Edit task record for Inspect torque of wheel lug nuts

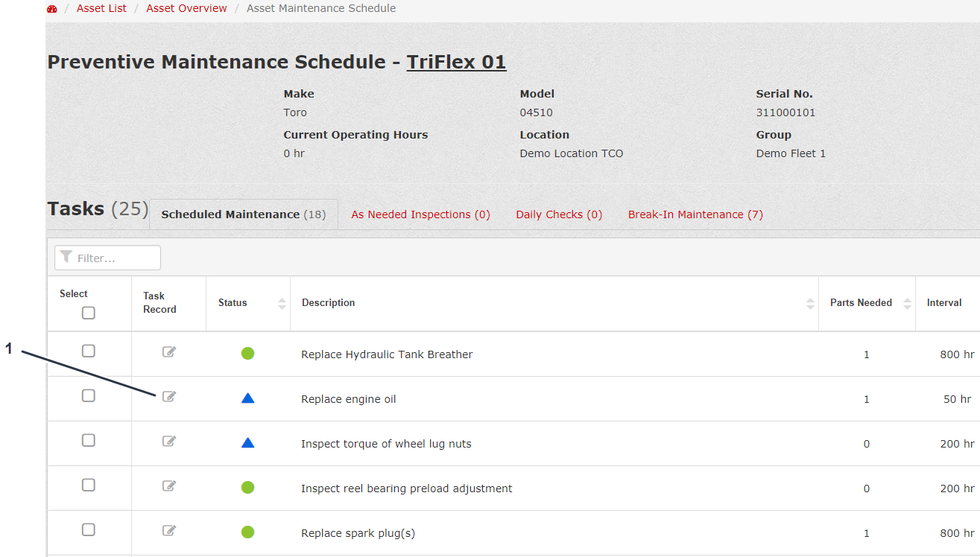[x=169, y=441]
